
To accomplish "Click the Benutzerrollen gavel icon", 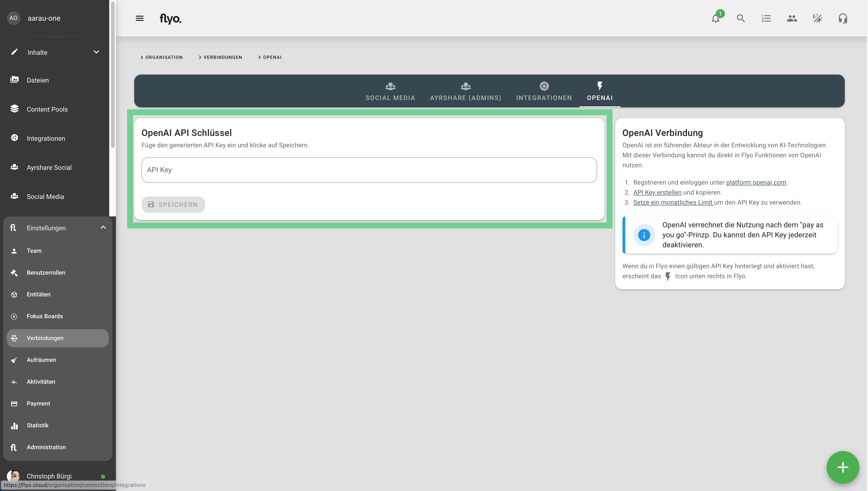I will [14, 273].
